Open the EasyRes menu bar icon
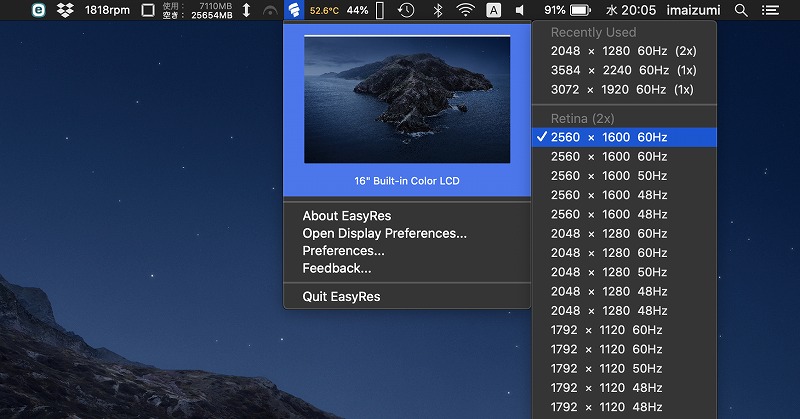This screenshot has height=419, width=800. pos(294,10)
